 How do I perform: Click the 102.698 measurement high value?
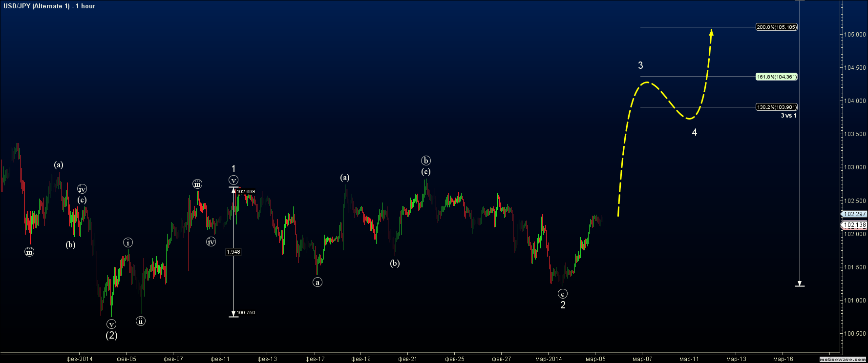click(x=246, y=192)
